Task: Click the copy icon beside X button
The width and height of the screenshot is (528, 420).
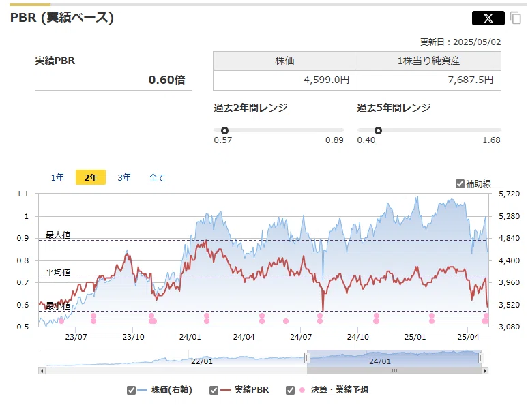Action: click(x=516, y=18)
